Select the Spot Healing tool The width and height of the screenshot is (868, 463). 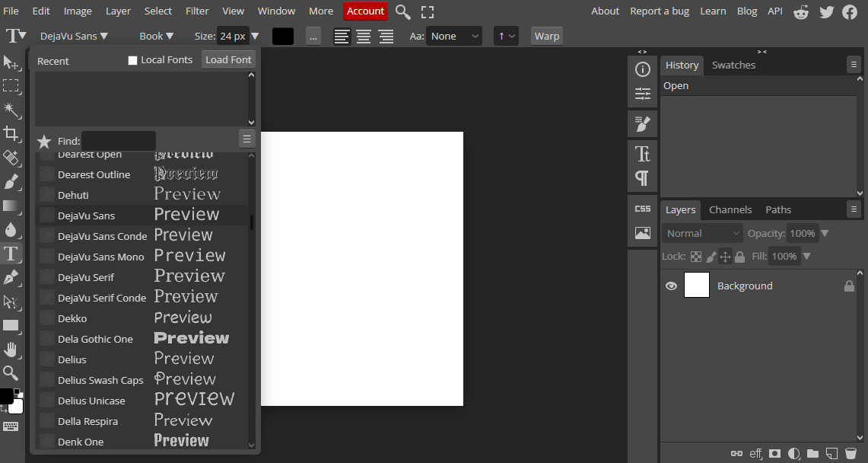tap(11, 158)
